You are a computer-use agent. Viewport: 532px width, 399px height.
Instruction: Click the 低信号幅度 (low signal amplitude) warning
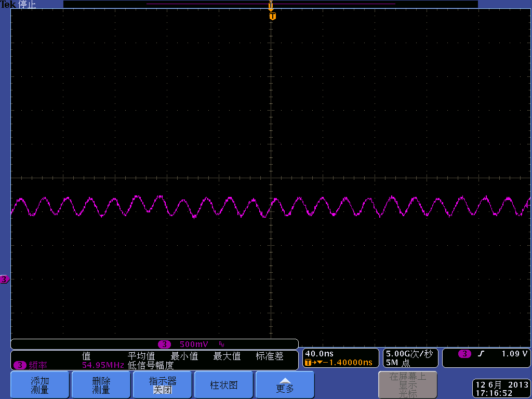click(151, 365)
